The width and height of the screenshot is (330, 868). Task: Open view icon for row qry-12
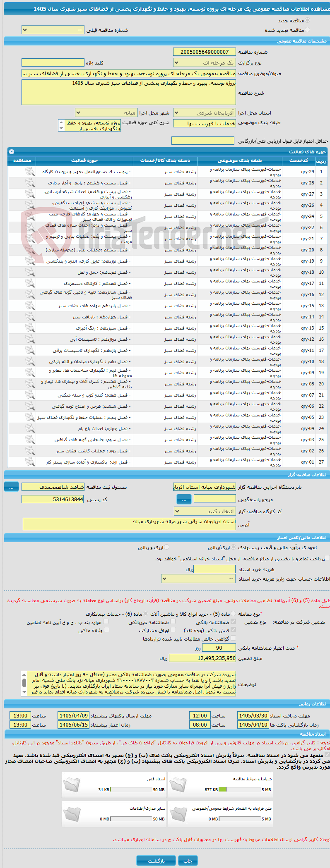tap(30, 339)
